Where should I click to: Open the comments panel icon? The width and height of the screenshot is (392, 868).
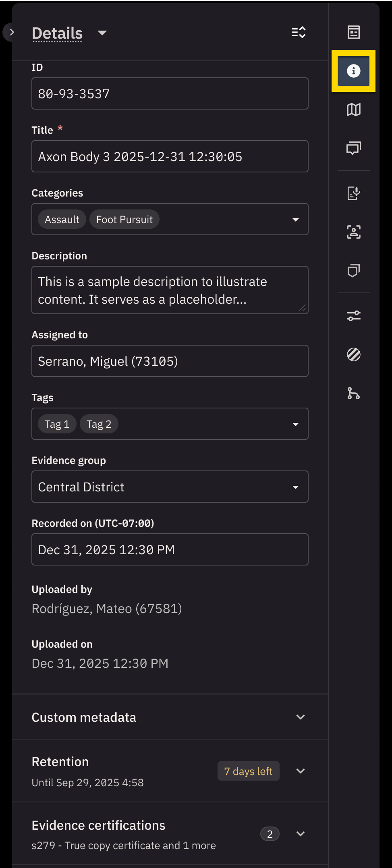click(353, 148)
